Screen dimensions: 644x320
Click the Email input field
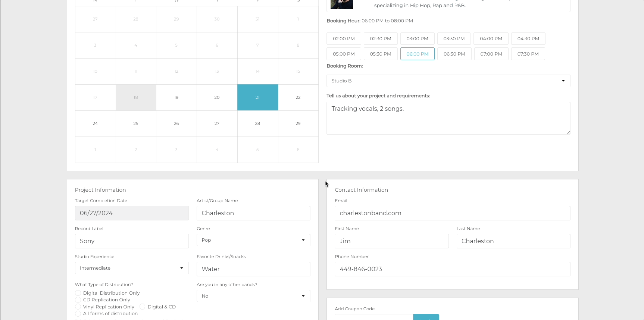(452, 213)
